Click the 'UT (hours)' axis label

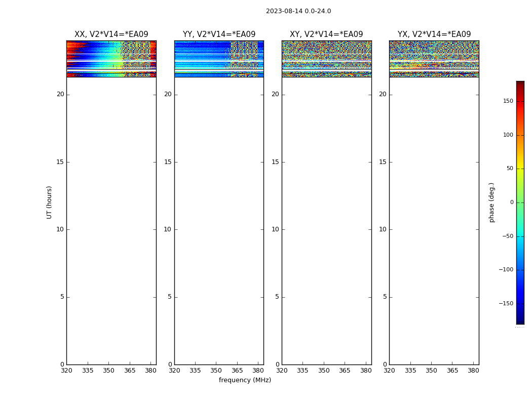click(49, 202)
